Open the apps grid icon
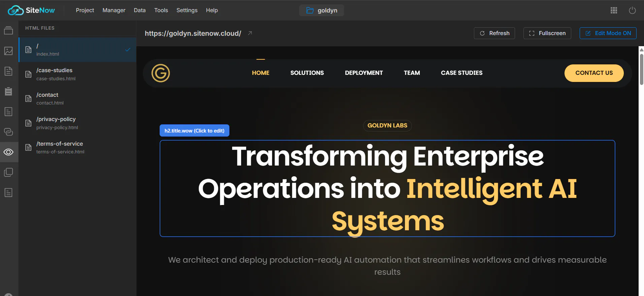644x296 pixels. [614, 10]
